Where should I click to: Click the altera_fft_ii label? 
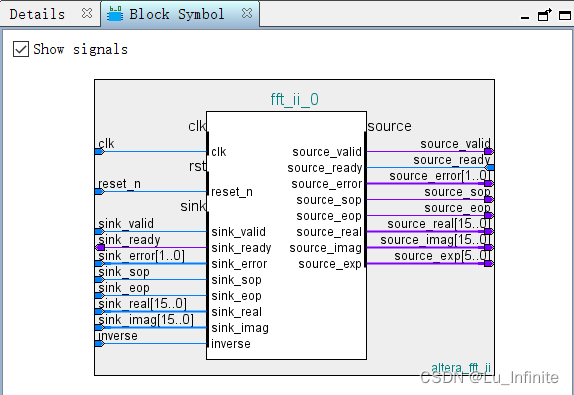[x=461, y=368]
